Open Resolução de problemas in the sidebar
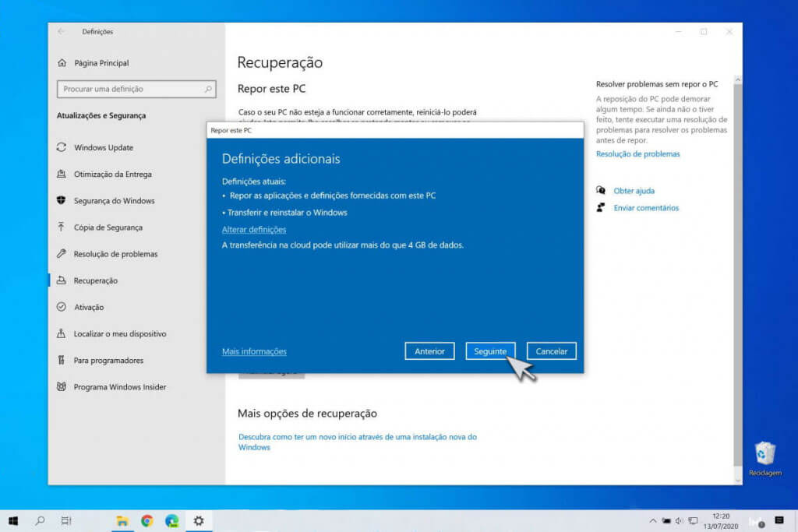The height and width of the screenshot is (532, 798). pyautogui.click(x=115, y=254)
